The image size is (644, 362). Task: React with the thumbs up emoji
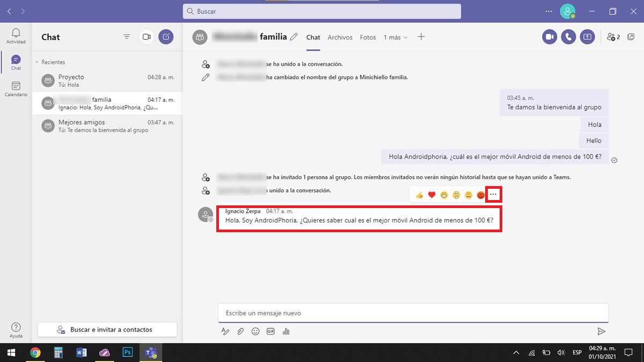point(419,195)
